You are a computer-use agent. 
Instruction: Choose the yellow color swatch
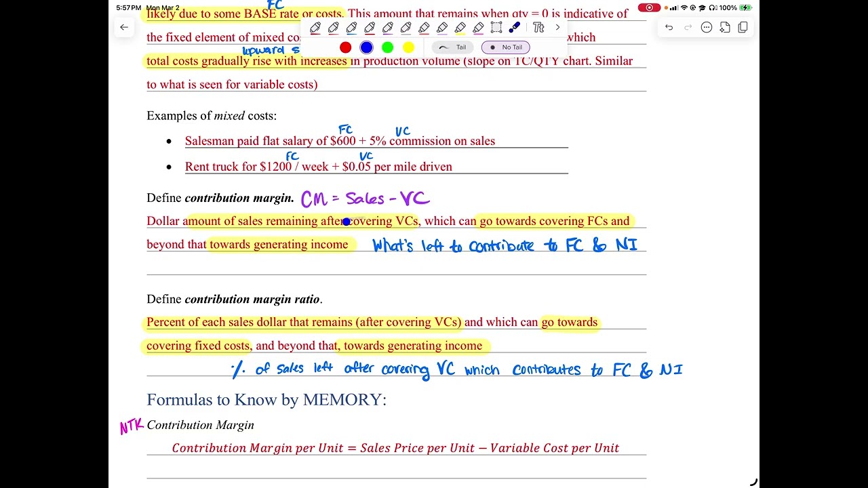pos(408,47)
